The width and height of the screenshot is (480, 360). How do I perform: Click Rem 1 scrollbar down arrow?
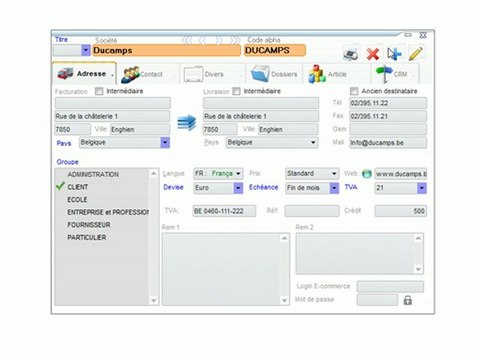pyautogui.click(x=284, y=300)
